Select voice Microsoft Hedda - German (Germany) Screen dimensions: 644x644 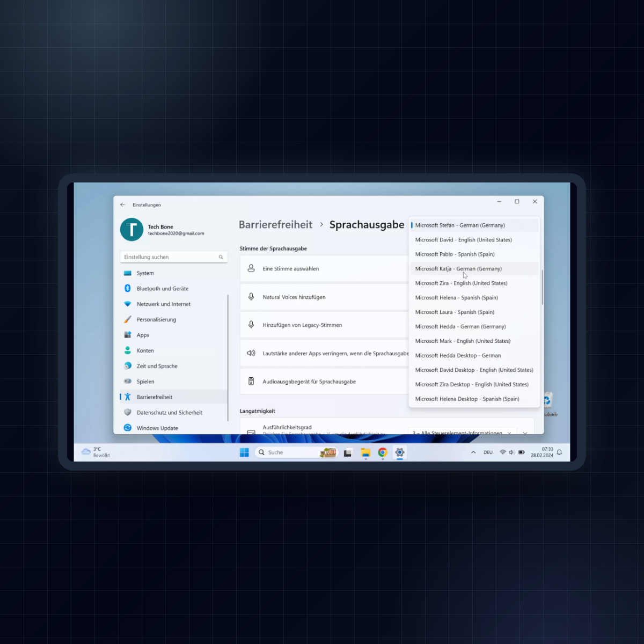[x=474, y=327]
